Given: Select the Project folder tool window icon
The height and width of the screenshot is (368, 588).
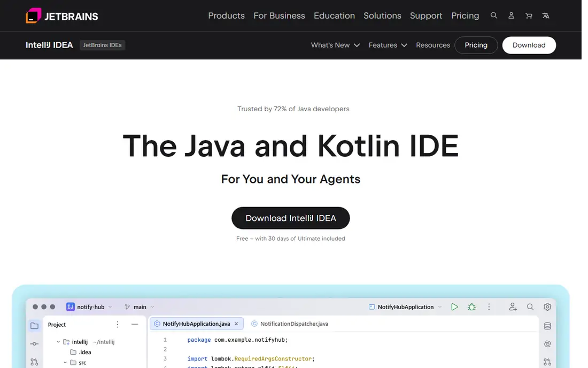Looking at the screenshot, I should point(35,326).
